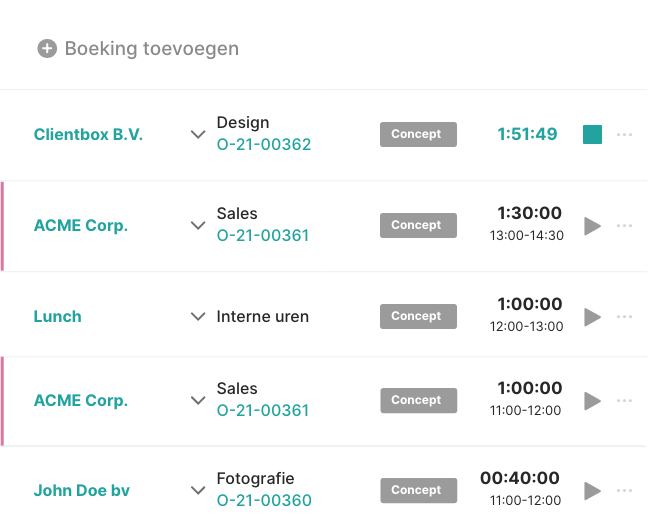
Task: Open the John Doe bv client link
Action: [x=82, y=491]
